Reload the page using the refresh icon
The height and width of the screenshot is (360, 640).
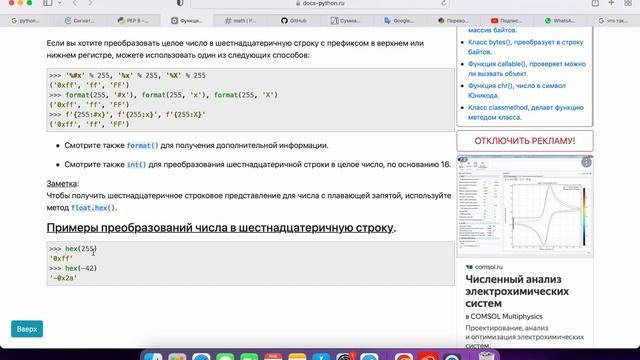point(444,3)
